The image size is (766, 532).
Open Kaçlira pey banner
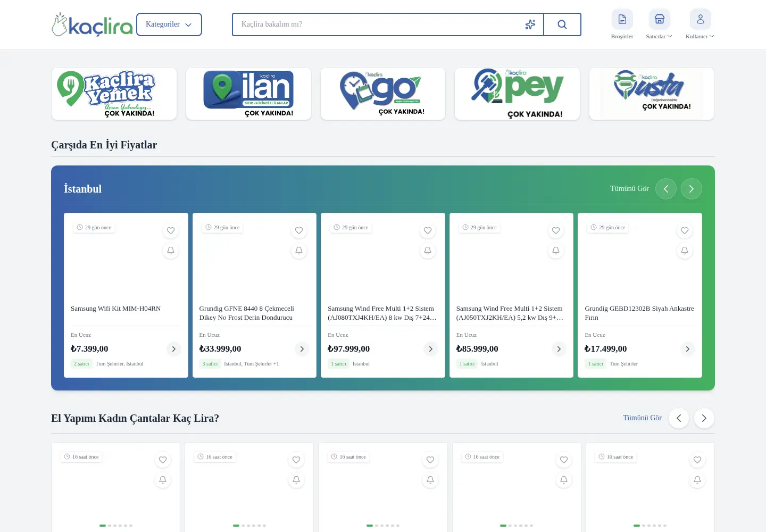517,94
